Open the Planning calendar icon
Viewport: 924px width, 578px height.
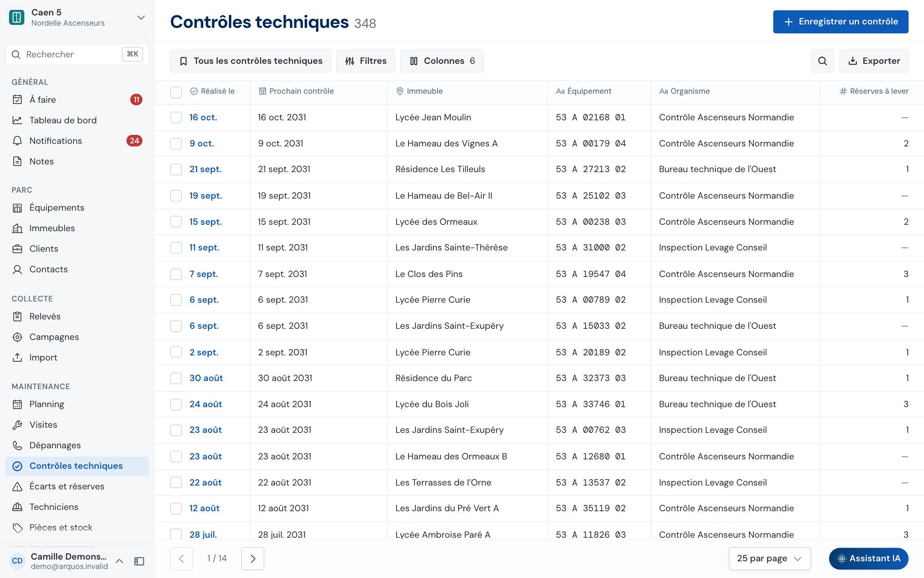[x=17, y=404]
